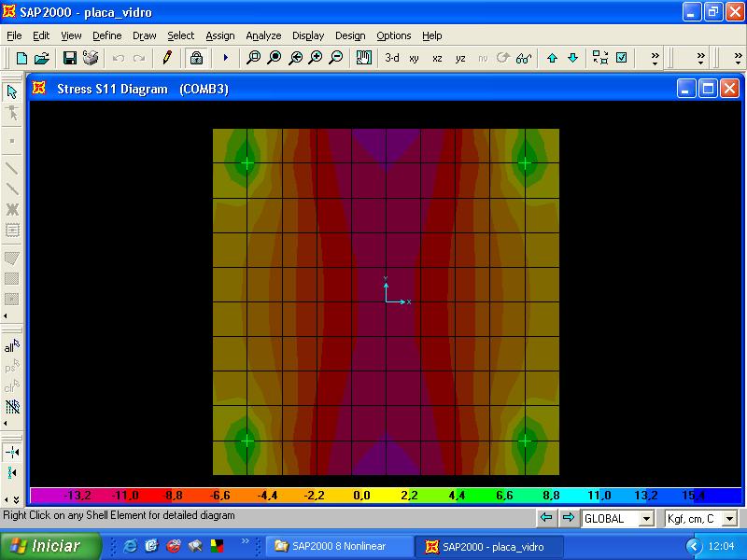Open the Select menu
747x560 pixels.
180,35
